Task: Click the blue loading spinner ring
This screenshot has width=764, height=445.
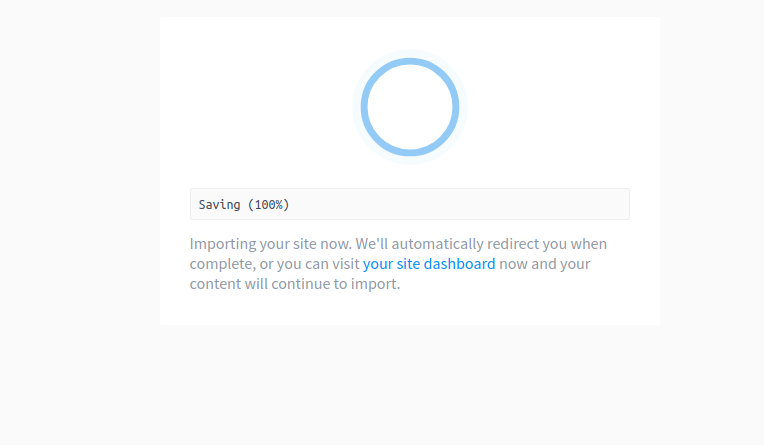Action: click(365, 107)
